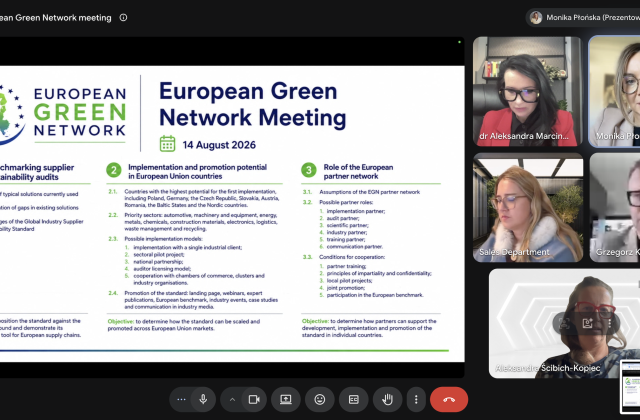Click the calendar icon beside 14 August 2026
Image resolution: width=640 pixels, height=420 pixels.
[167, 144]
